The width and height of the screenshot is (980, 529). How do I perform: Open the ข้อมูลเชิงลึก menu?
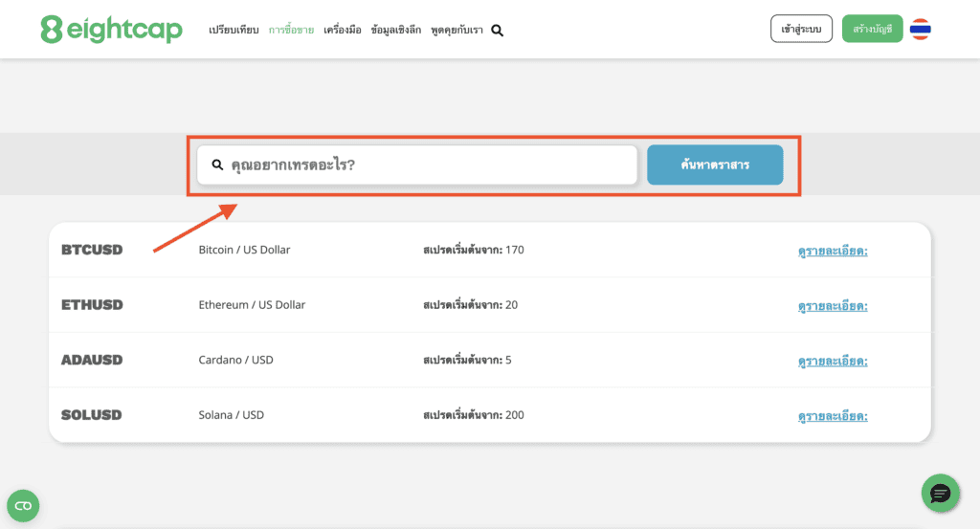(x=395, y=30)
